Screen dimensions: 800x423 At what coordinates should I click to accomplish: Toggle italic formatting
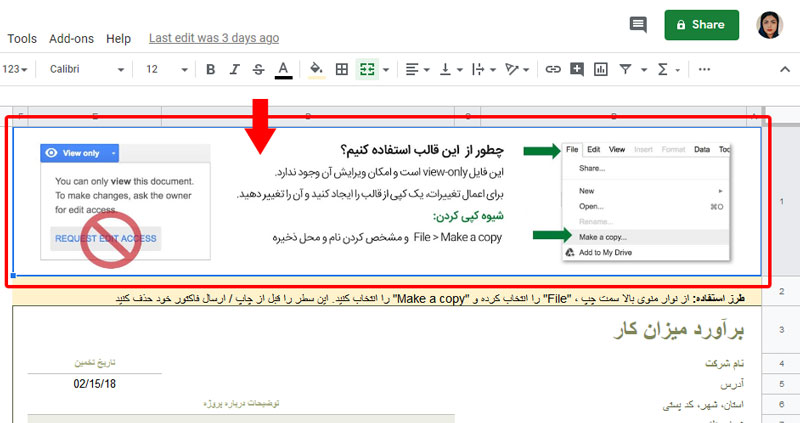235,69
